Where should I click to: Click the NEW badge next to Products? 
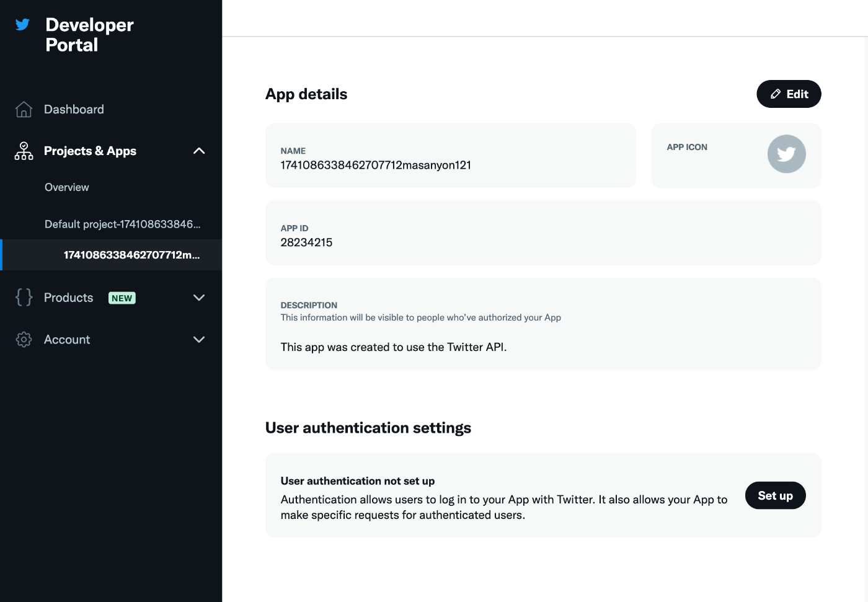click(x=122, y=298)
